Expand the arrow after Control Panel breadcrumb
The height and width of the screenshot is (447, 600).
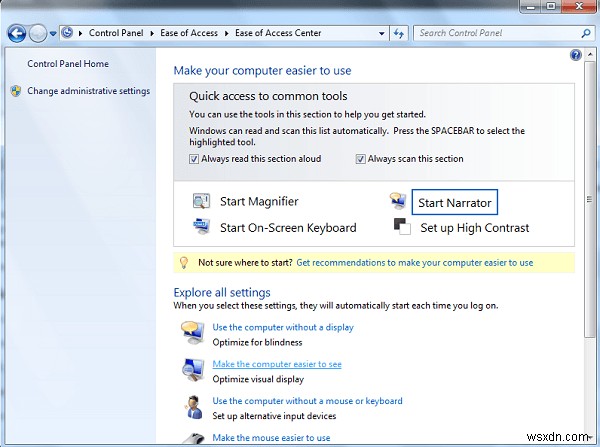click(152, 33)
